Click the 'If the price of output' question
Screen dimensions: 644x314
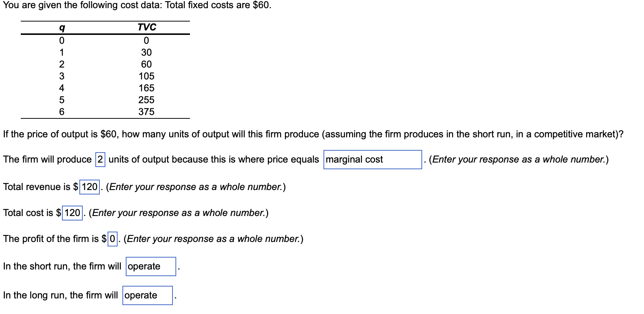[x=313, y=134]
